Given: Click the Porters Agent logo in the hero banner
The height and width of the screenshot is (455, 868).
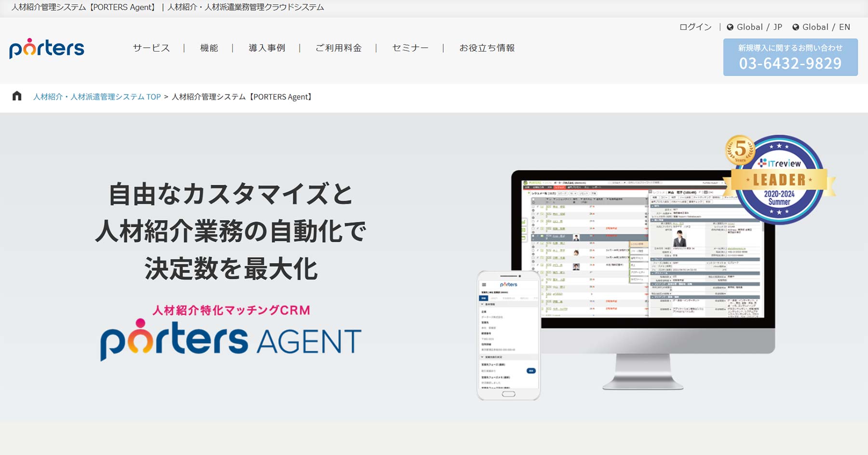Looking at the screenshot, I should [231, 340].
